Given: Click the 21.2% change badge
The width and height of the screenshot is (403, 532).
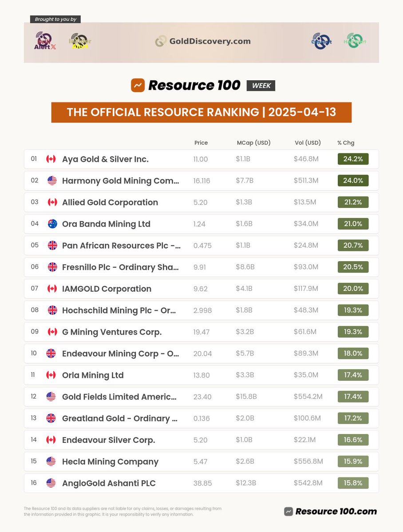Looking at the screenshot, I should (353, 202).
